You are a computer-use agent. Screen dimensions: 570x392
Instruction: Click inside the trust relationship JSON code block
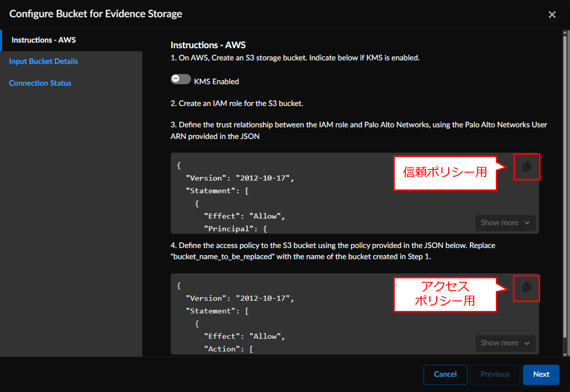click(x=295, y=204)
